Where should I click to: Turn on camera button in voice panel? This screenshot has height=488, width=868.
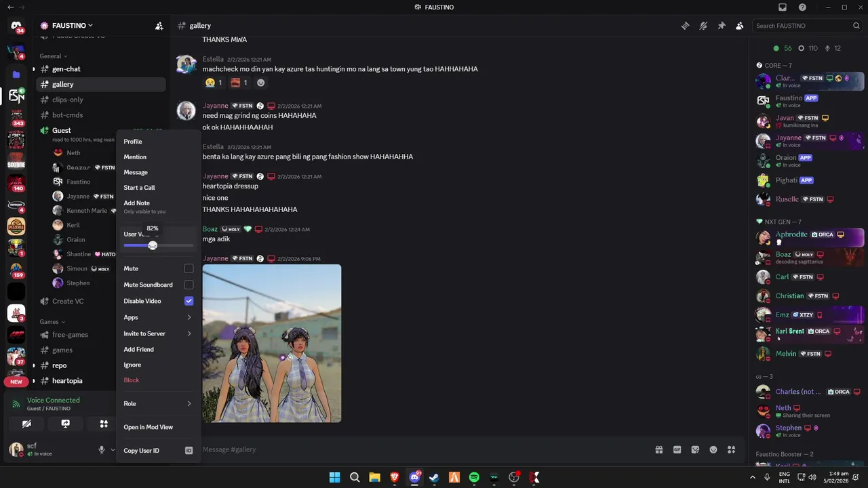26,424
